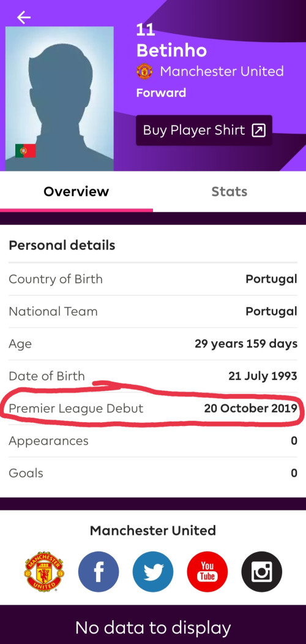Tap the Date of Birth row

[x=153, y=376]
